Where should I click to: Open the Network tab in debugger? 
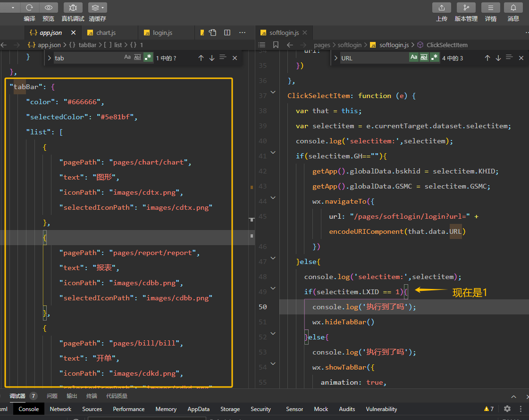60,409
